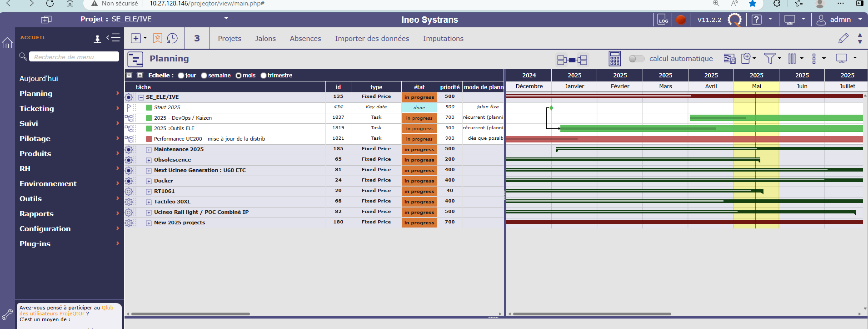Viewport: 868px width, 329px height.
Task: Open the Projet selector dropdown
Action: 226,19
